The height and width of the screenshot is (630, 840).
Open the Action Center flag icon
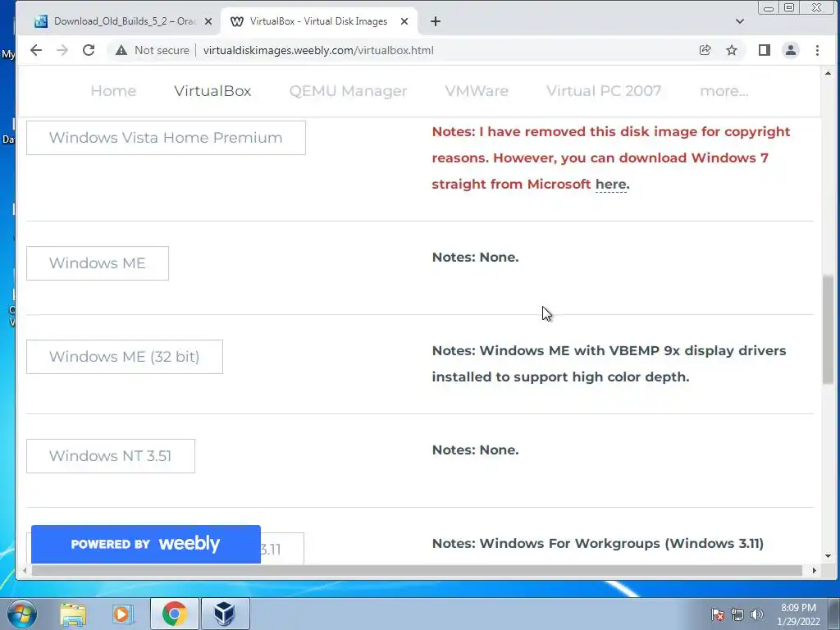pos(718,614)
